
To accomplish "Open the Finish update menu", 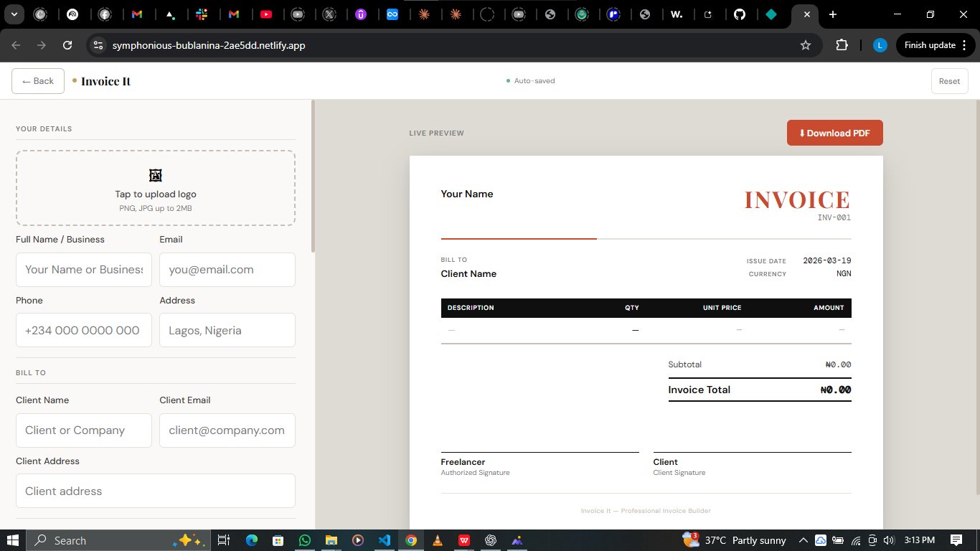I will (935, 45).
